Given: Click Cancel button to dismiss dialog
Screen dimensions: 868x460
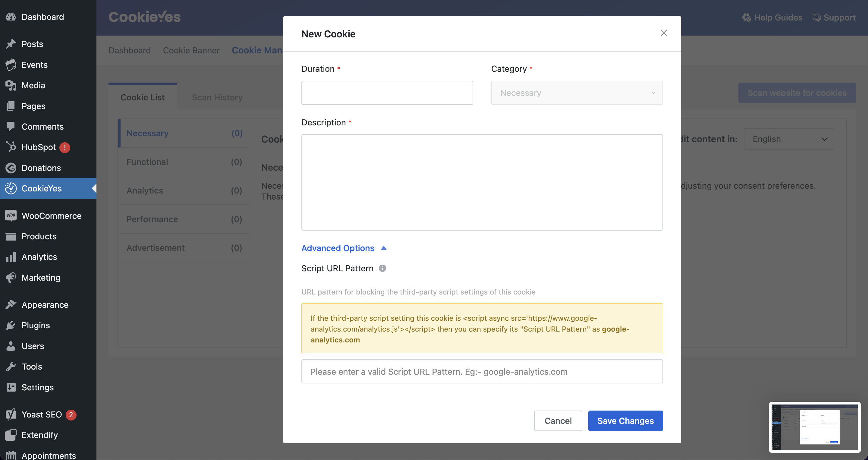Looking at the screenshot, I should [x=558, y=421].
